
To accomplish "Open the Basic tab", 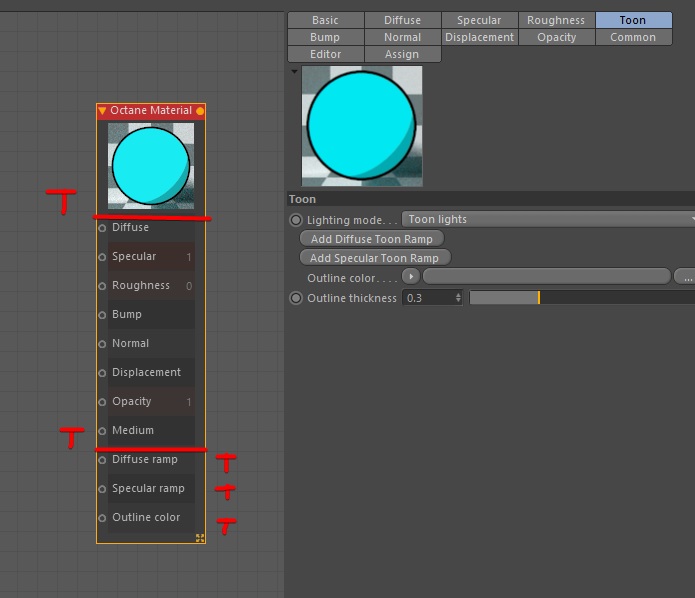I will click(x=326, y=20).
